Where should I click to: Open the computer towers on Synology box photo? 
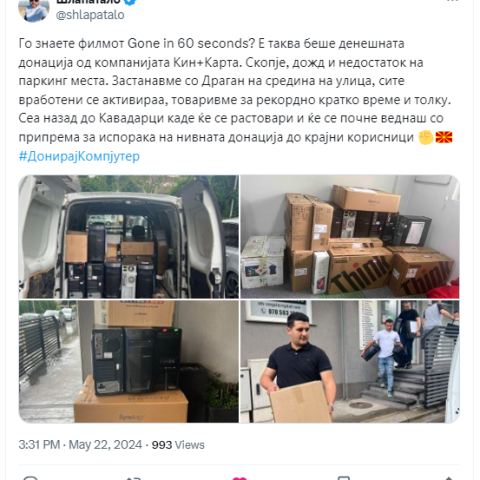[129, 361]
